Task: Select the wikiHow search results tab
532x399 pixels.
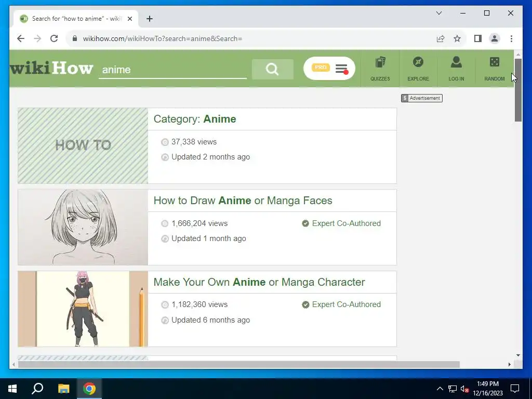Action: [76, 19]
